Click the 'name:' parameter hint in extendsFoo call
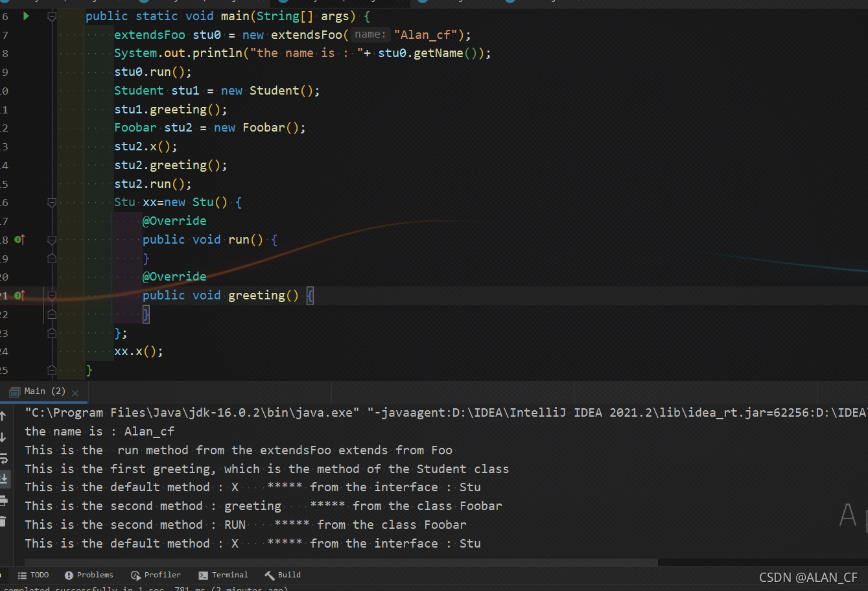 pyautogui.click(x=370, y=34)
